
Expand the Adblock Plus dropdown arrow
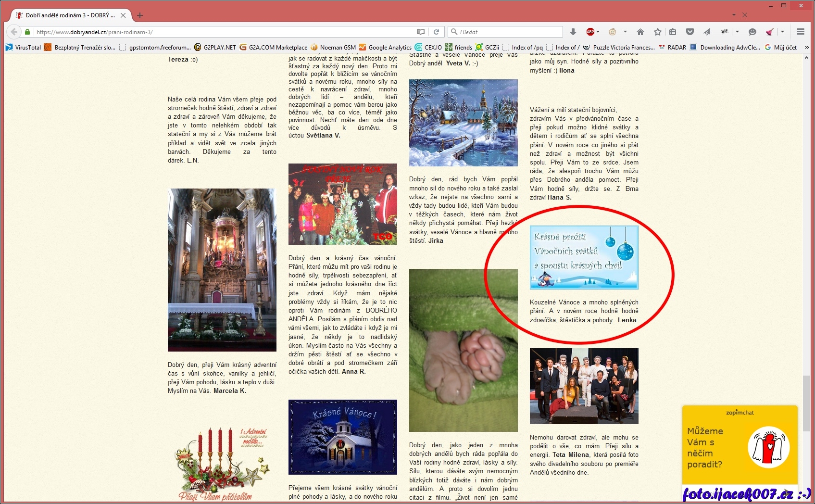[x=598, y=32]
